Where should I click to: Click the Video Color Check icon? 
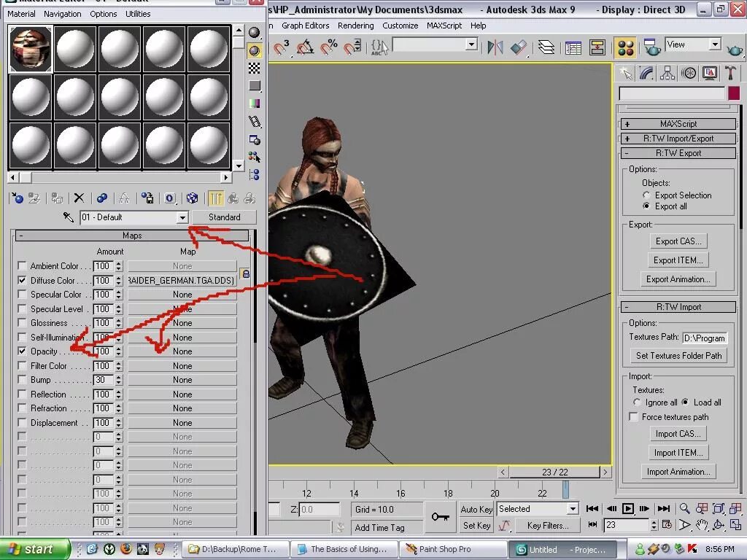(x=255, y=104)
